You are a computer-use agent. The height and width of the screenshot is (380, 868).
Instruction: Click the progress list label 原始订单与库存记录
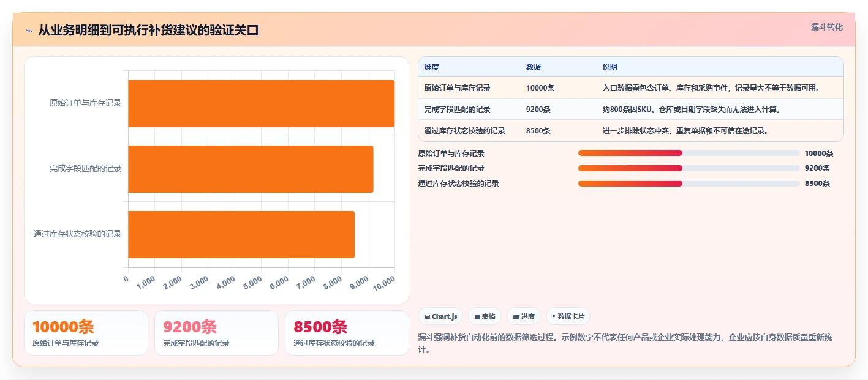tap(451, 154)
